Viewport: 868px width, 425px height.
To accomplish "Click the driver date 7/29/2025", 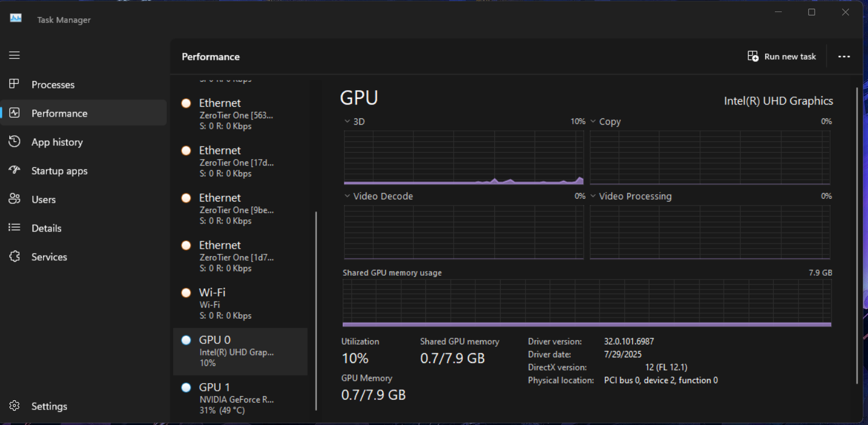I will coord(623,354).
